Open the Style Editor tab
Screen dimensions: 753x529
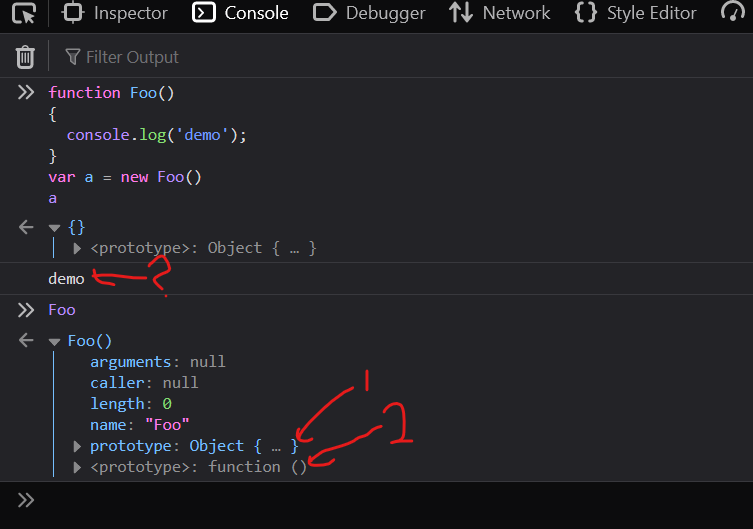pyautogui.click(x=635, y=13)
